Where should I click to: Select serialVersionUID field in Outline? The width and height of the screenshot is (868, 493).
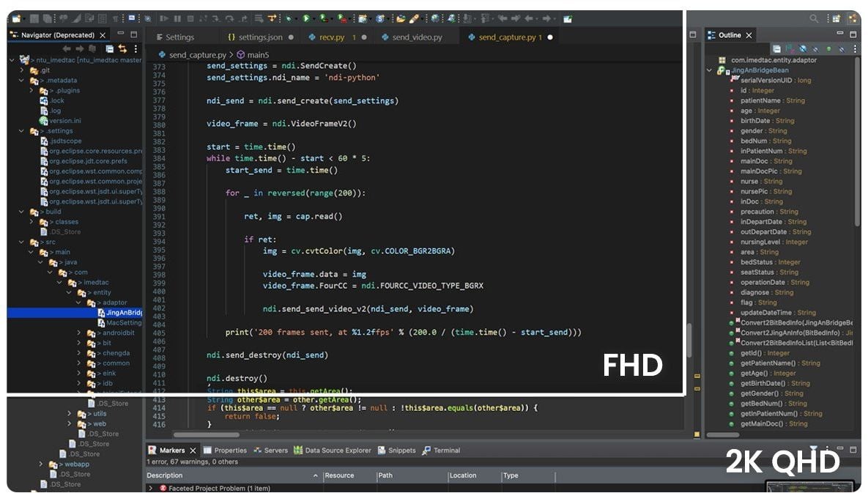[x=776, y=81]
